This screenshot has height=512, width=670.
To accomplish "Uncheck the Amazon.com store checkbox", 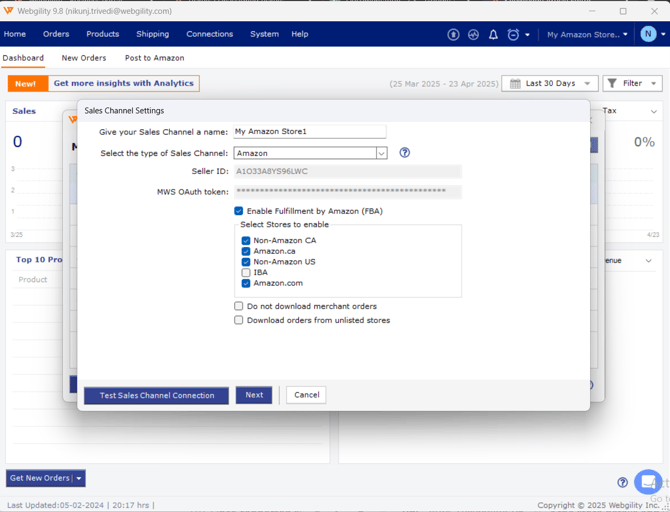I will [246, 283].
